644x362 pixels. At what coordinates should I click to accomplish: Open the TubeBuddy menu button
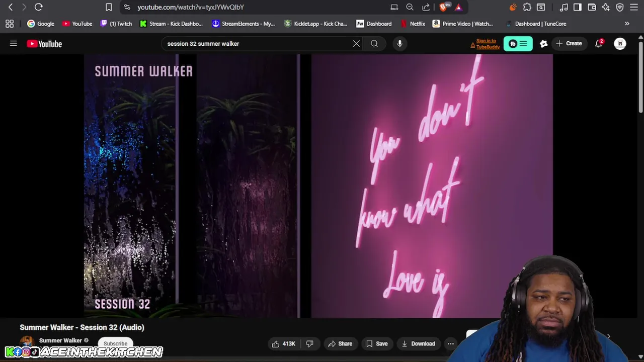(x=518, y=44)
